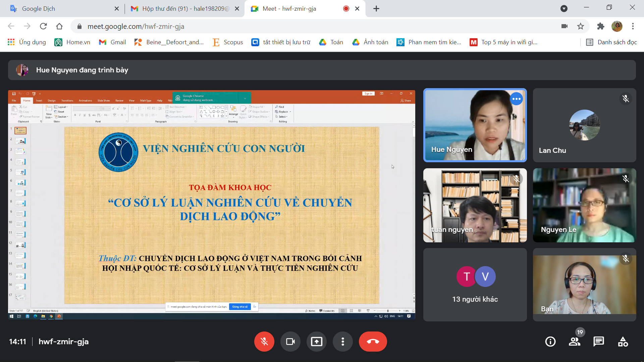Switch to the Google Dịch tab
The width and height of the screenshot is (644, 362).
tap(60, 9)
